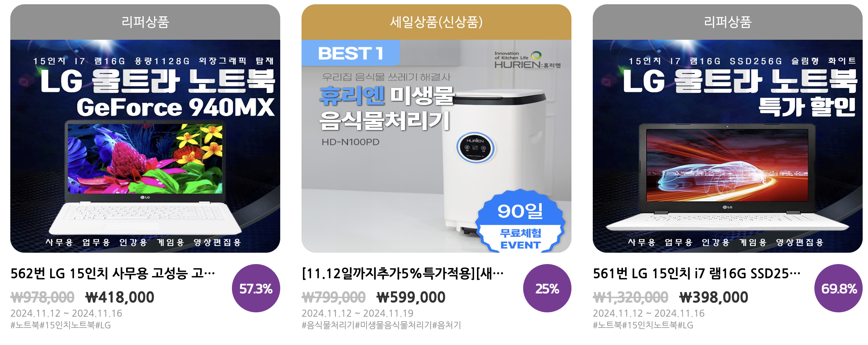
Task: Click the first listing's #노트북#15인치노트북#LG hashtags
Action: pos(61,325)
